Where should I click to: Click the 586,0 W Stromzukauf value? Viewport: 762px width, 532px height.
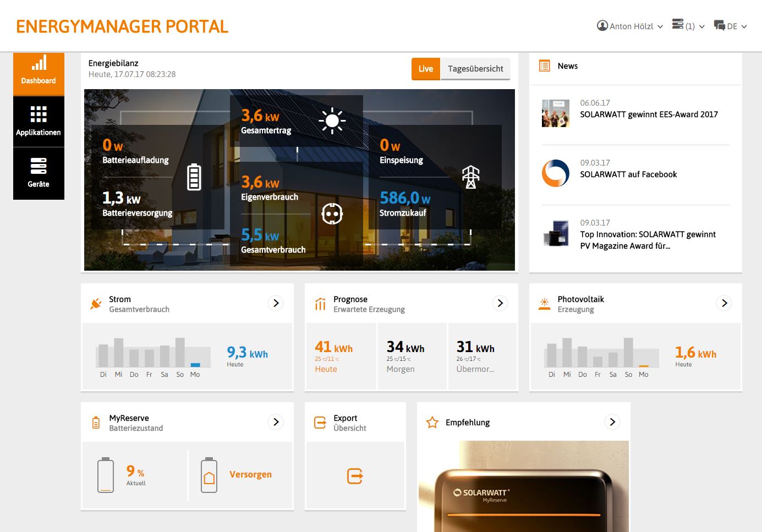pyautogui.click(x=405, y=198)
